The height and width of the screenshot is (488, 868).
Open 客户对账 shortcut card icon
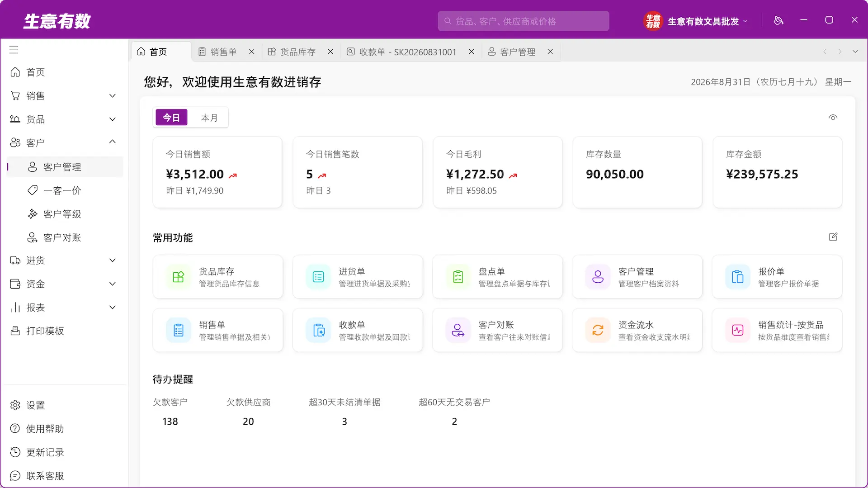coord(458,330)
